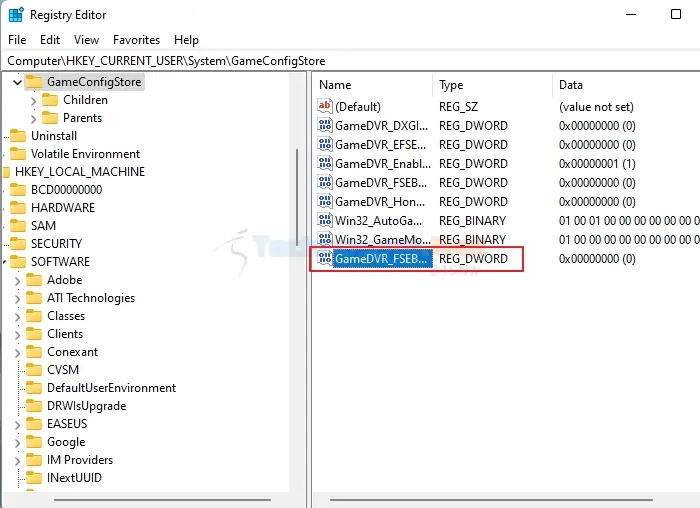Click the Parents folder icon
This screenshot has width=700, height=508.
[50, 118]
